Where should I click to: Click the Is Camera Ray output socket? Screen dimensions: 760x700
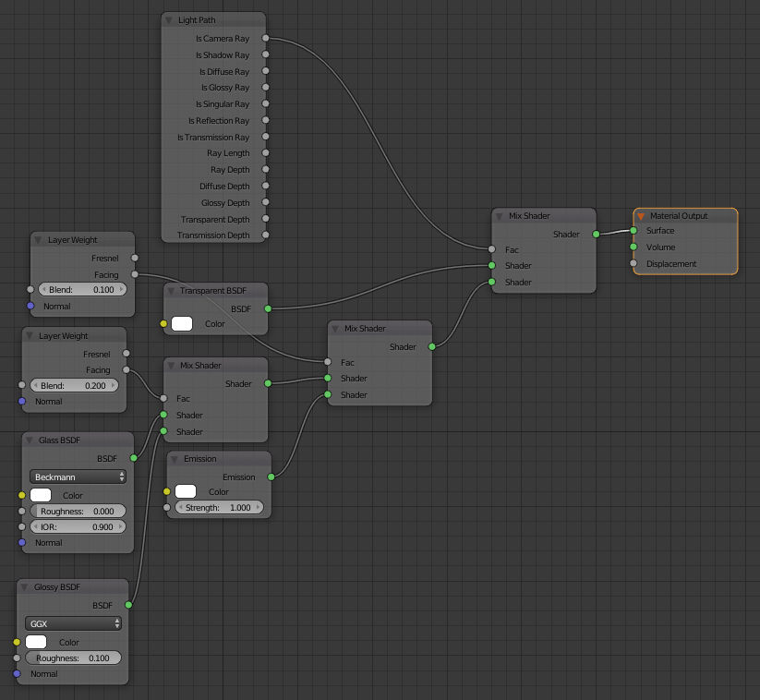pos(266,38)
